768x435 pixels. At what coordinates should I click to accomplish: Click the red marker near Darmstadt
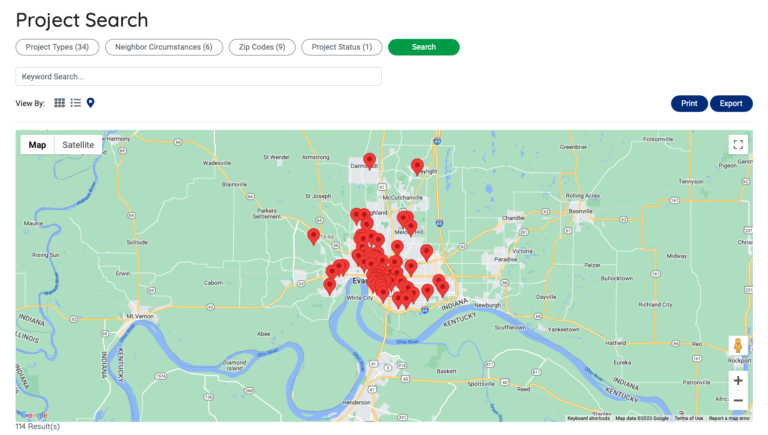(369, 160)
